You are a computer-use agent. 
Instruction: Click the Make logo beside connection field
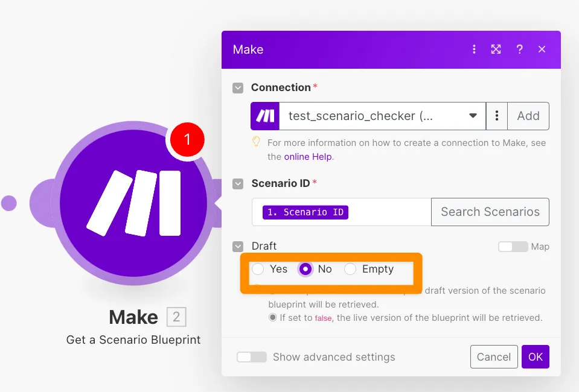(265, 116)
